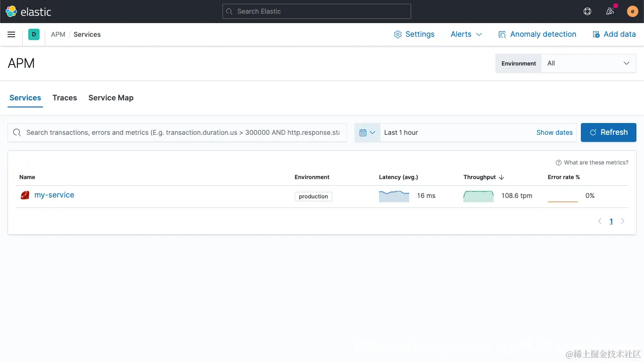Click Add data link text
644x362 pixels.
coord(619,34)
